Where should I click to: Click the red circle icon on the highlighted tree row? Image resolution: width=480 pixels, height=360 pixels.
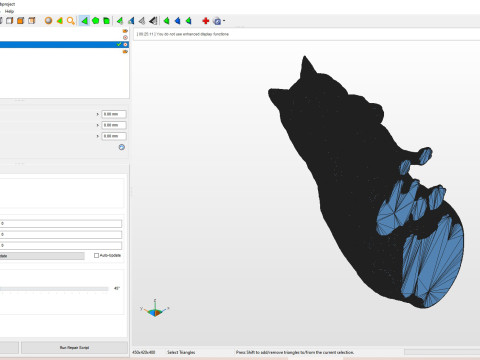pos(125,44)
